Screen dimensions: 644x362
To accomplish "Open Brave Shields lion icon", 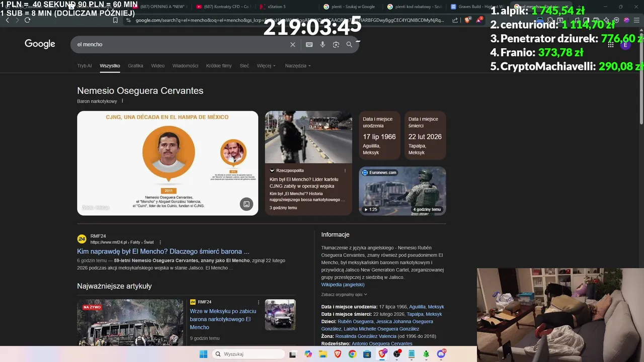I will [x=467, y=20].
